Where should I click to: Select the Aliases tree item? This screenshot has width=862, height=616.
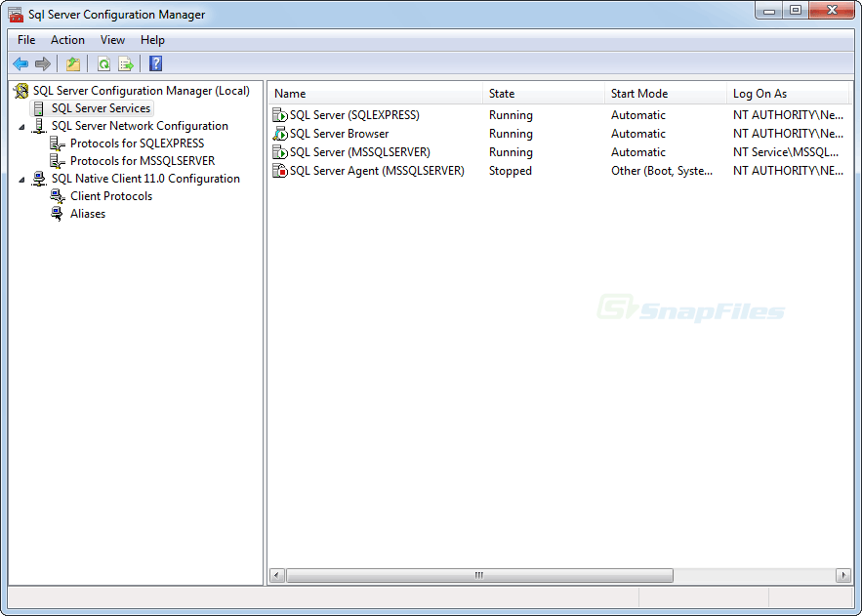tap(89, 213)
